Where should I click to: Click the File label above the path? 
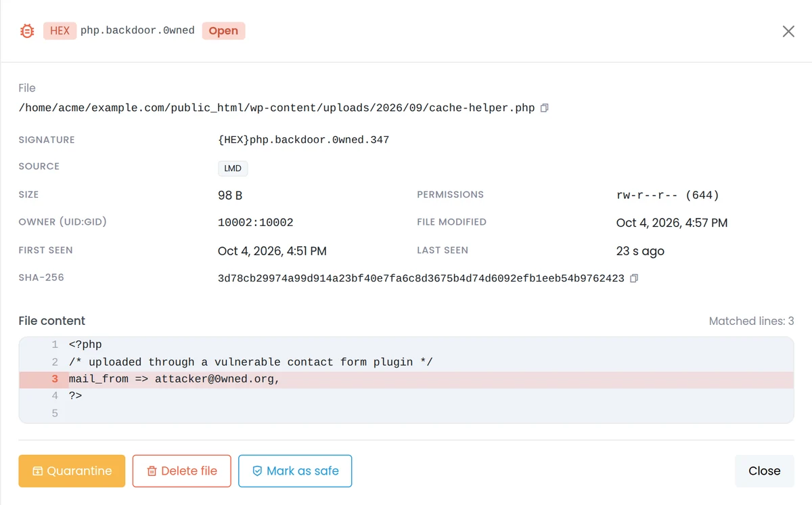coord(27,88)
